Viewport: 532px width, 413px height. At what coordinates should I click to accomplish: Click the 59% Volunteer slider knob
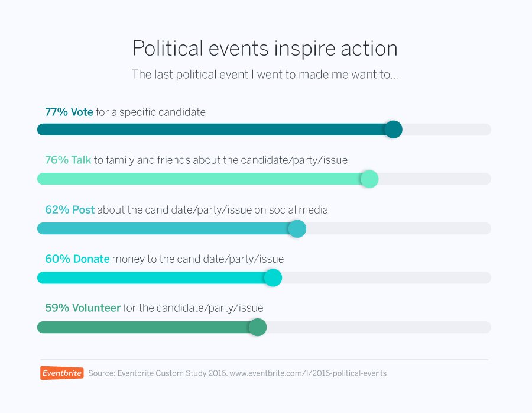tap(258, 327)
